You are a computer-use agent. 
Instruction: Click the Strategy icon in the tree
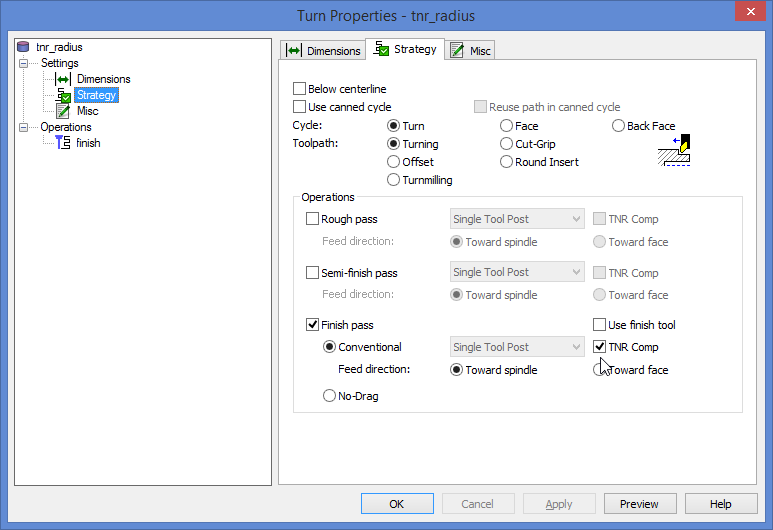(x=63, y=95)
